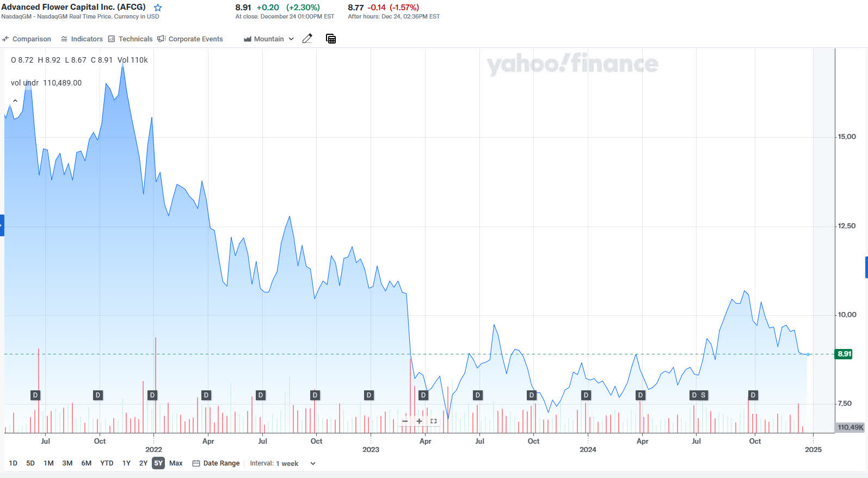
Task: Expand the Mountain chart type dropdown
Action: (269, 39)
